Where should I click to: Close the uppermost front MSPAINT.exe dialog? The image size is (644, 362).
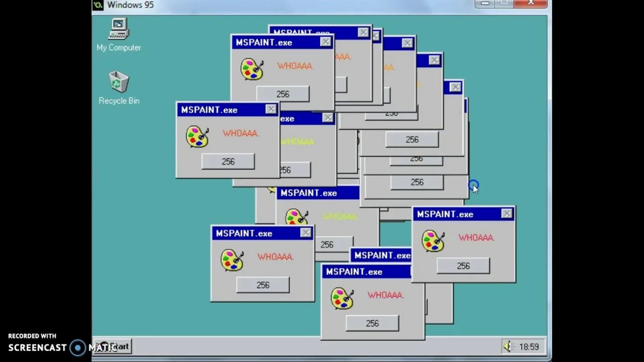point(326,42)
